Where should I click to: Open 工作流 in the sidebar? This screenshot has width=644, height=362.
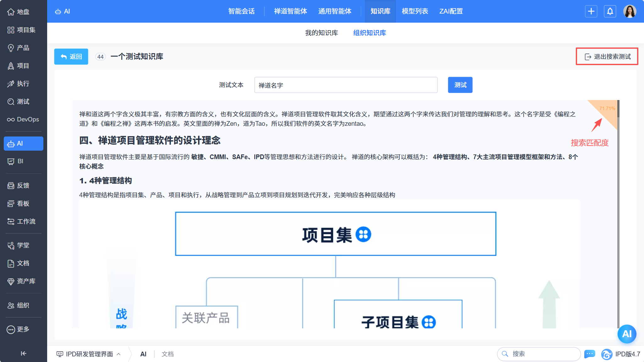click(x=23, y=221)
